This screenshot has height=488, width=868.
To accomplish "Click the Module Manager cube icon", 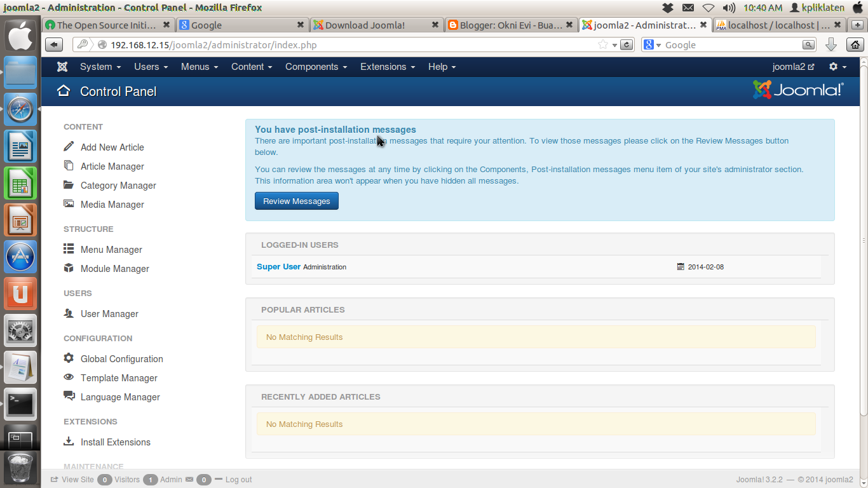I will coord(69,268).
